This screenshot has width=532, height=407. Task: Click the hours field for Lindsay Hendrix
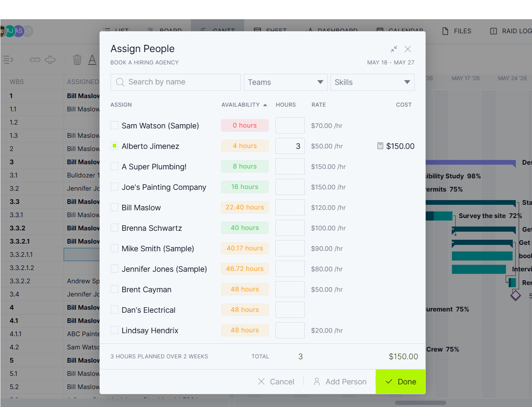pos(290,330)
